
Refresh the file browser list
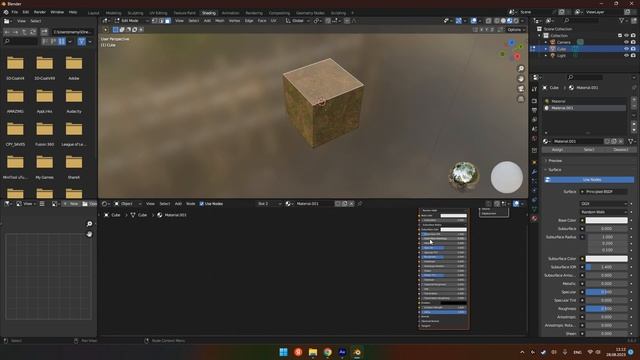(33, 32)
